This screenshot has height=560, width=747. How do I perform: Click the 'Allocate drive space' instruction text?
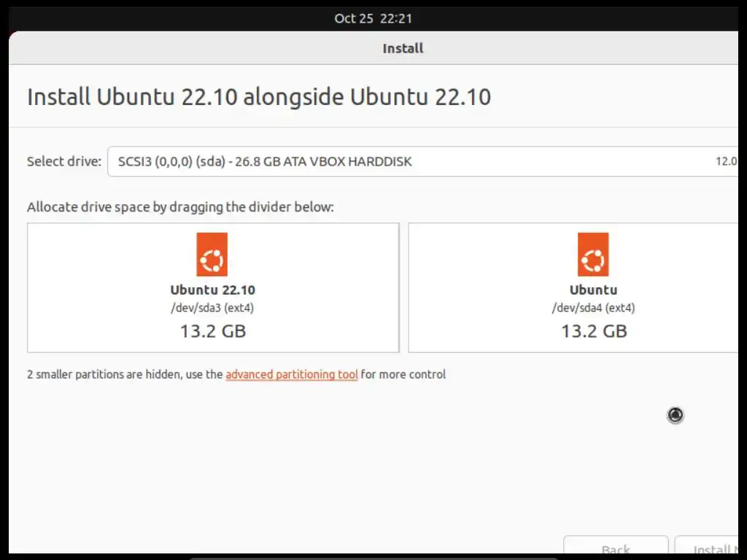coord(180,207)
